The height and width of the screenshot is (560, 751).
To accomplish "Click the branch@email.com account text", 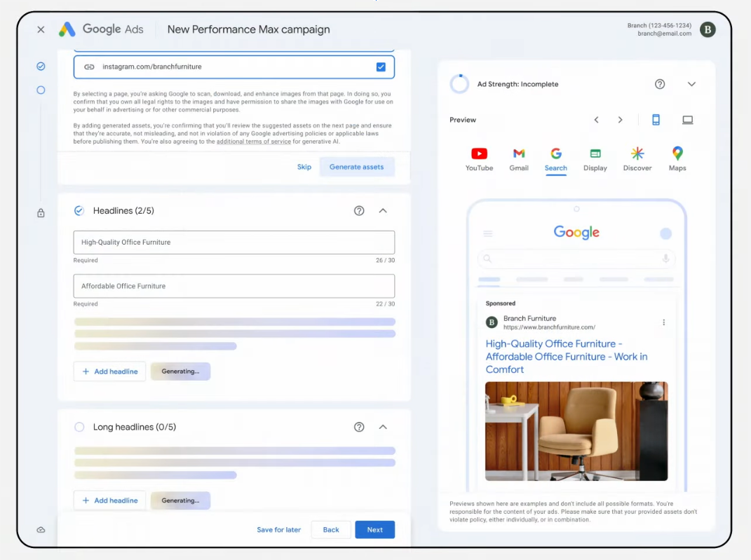I will [x=664, y=34].
